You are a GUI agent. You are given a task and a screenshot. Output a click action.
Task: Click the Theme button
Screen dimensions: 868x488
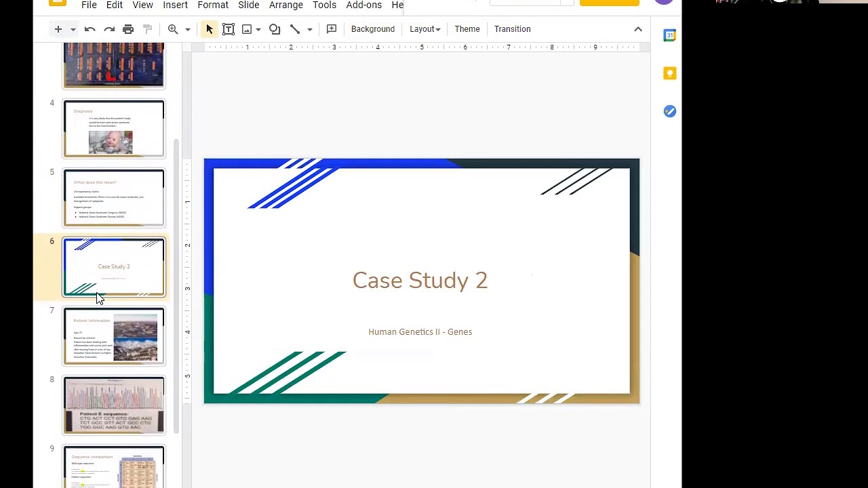467,29
